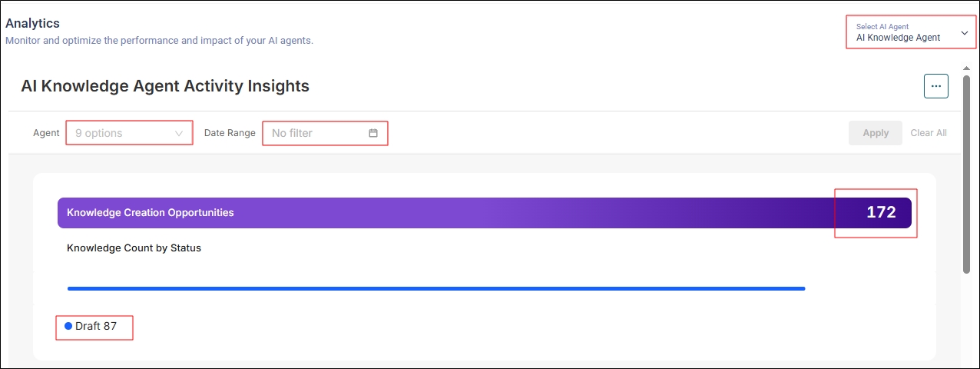Expand the Agent '9 options' dropdown
This screenshot has width=980, height=369.
click(123, 133)
